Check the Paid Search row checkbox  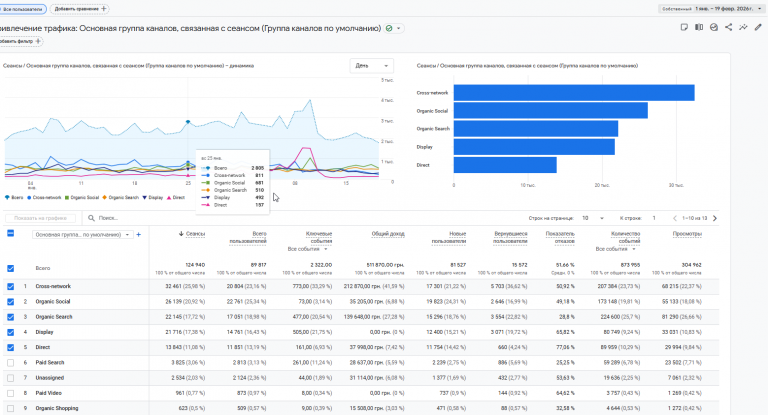tap(11, 362)
